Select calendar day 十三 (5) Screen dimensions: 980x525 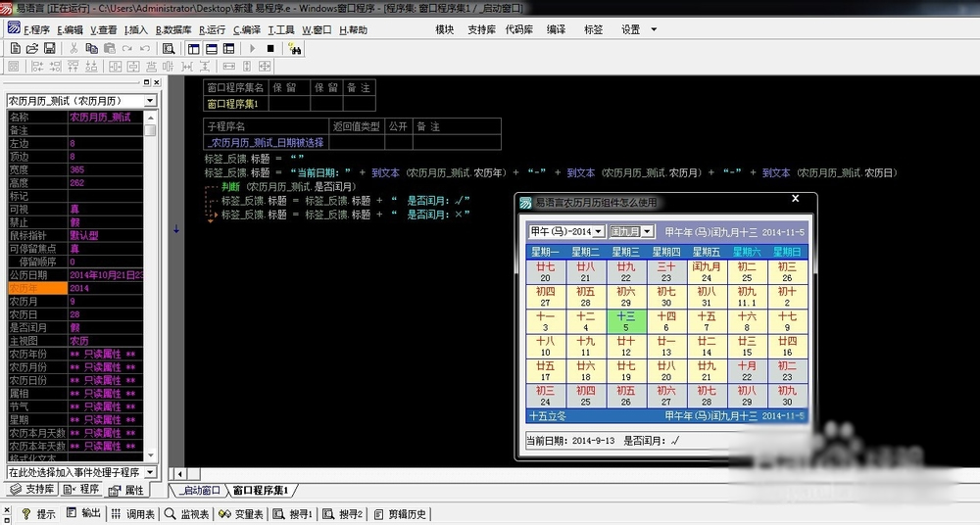pyautogui.click(x=625, y=321)
